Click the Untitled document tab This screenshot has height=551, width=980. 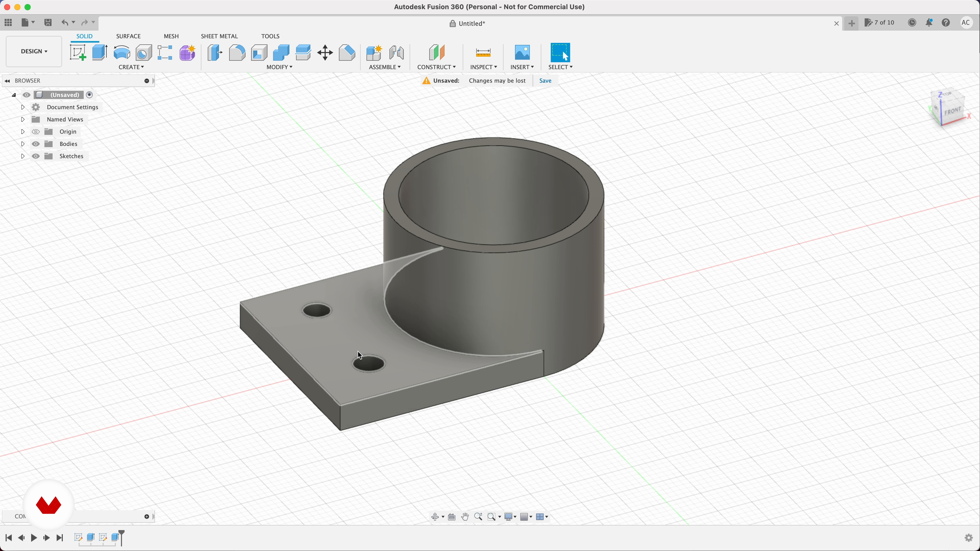pyautogui.click(x=467, y=23)
